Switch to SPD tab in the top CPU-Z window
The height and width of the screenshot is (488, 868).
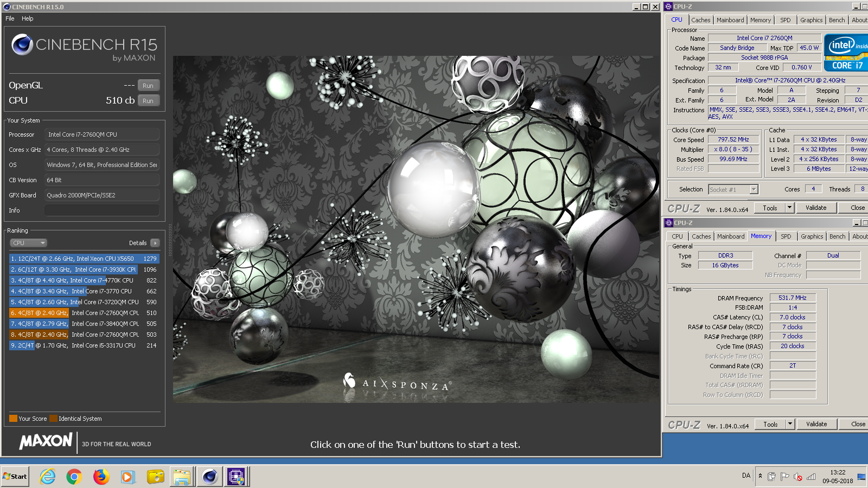pyautogui.click(x=786, y=20)
